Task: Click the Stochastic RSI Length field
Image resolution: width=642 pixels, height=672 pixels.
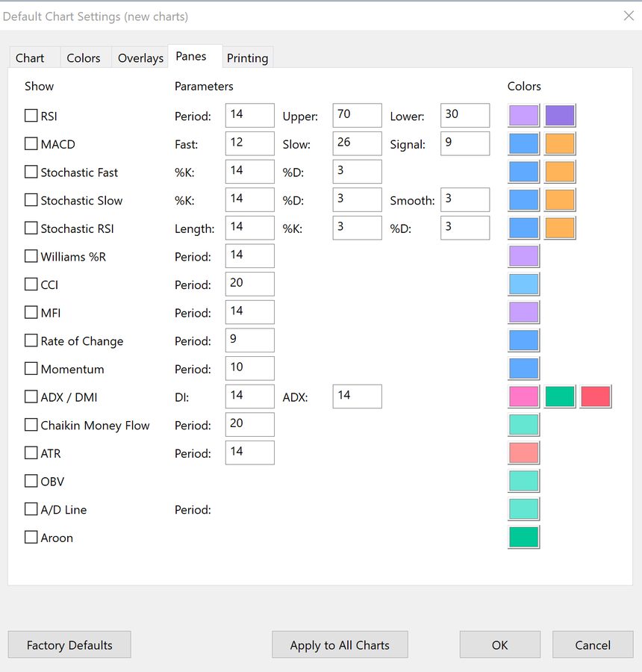Action: click(250, 228)
